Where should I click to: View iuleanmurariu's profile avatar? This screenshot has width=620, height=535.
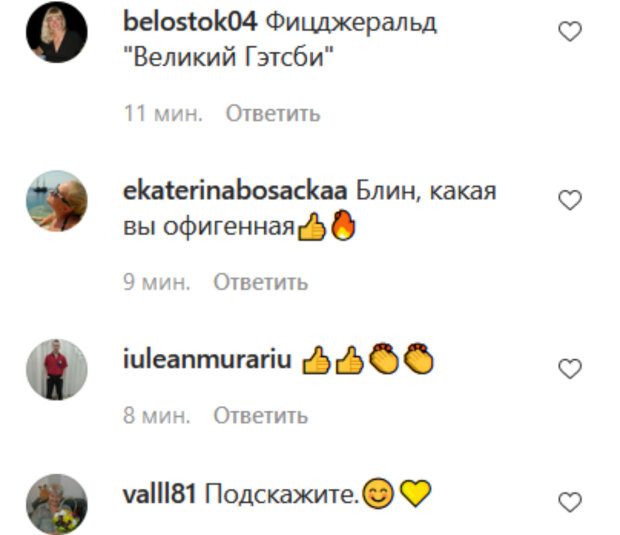click(57, 369)
